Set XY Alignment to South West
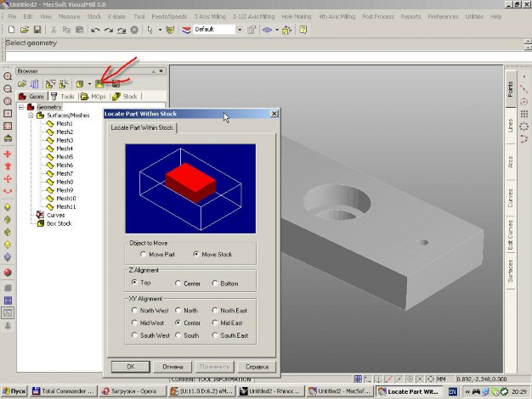 click(x=134, y=335)
